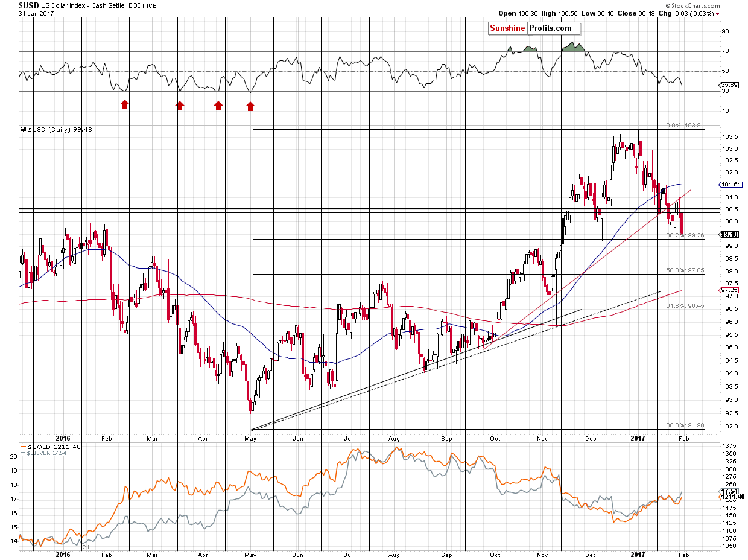The image size is (748, 560).
Task: Click the '14' silver axis label
Action: (x=13, y=541)
